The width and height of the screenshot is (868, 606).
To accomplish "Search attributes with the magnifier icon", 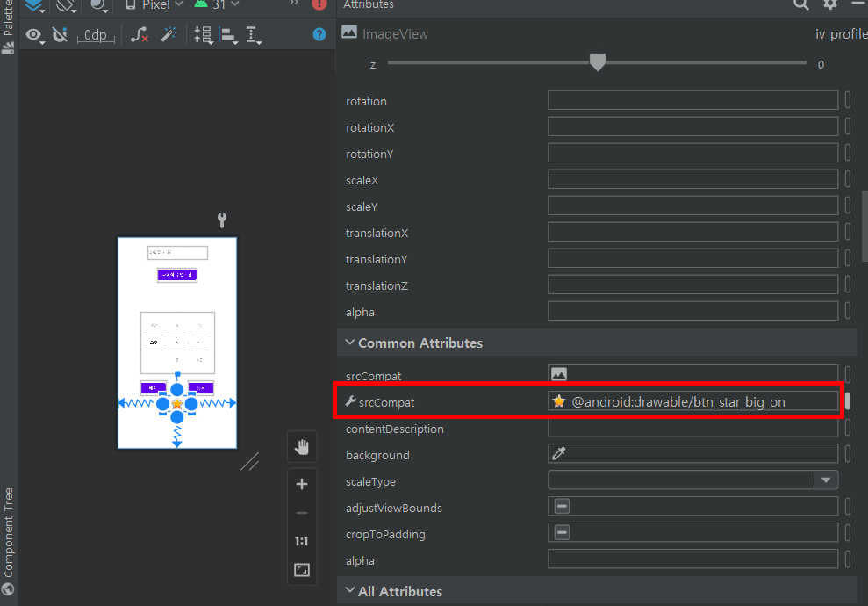I will coord(801,4).
